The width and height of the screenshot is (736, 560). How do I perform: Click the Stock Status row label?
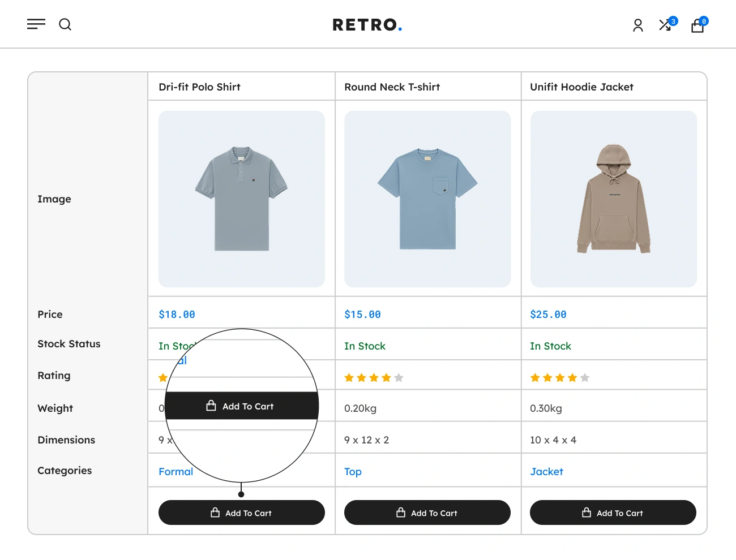tap(69, 344)
